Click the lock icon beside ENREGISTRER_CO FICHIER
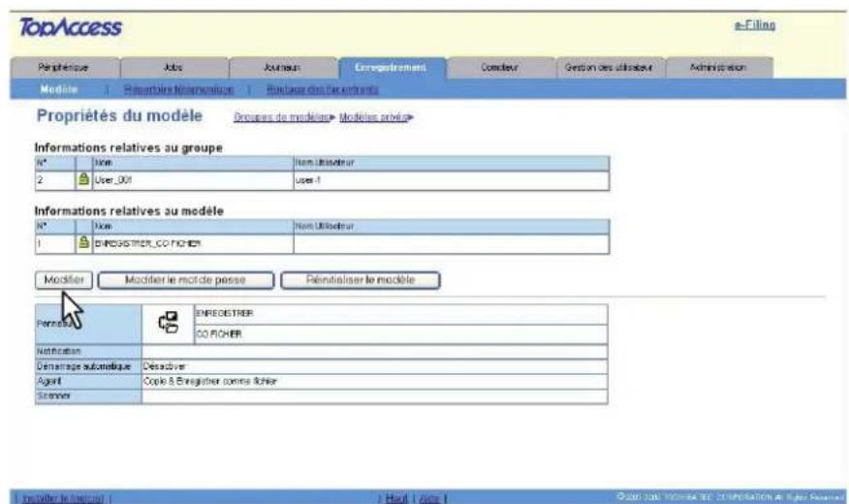Screen dimensions: 849x504 [x=83, y=242]
